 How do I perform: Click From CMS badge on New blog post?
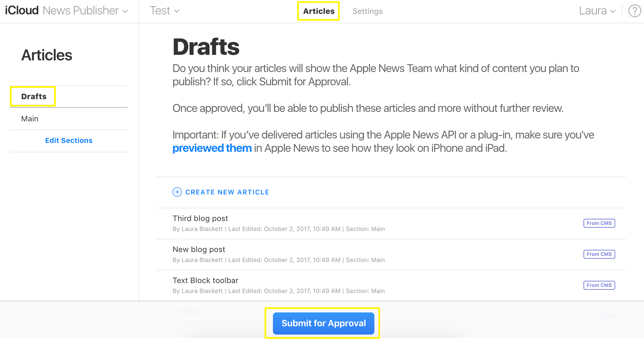click(x=599, y=254)
